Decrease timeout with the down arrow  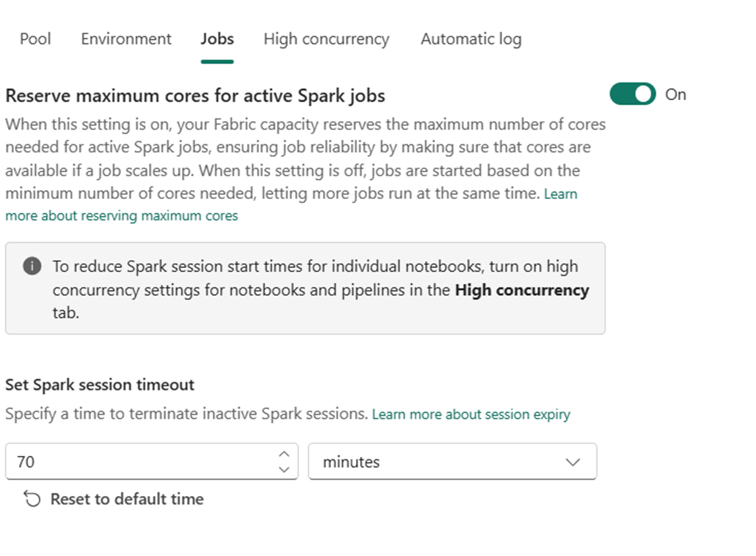[284, 469]
